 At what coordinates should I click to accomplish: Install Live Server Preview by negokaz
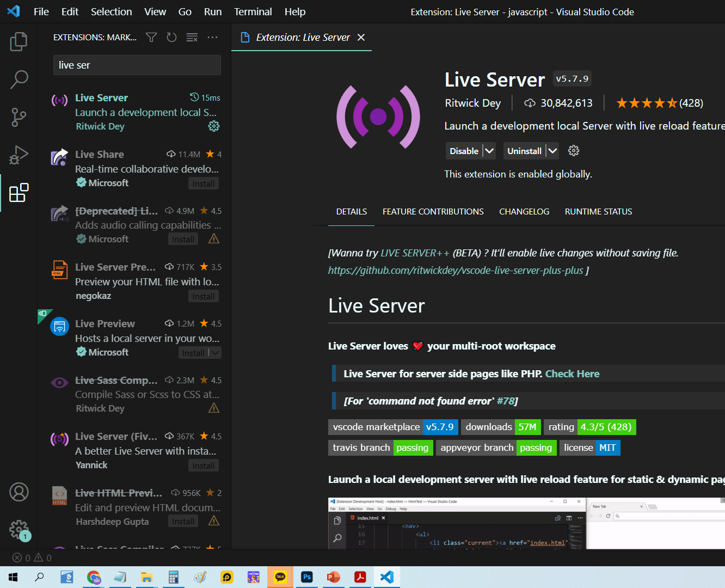coord(204,296)
